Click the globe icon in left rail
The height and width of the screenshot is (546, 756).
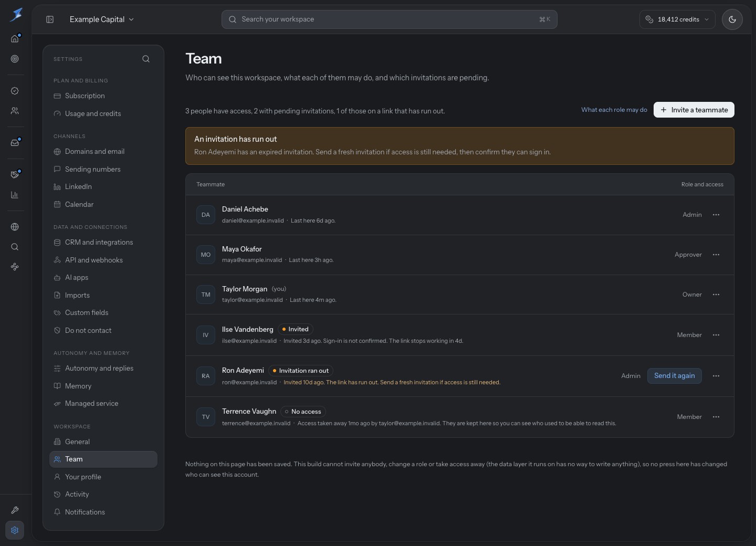(x=15, y=227)
